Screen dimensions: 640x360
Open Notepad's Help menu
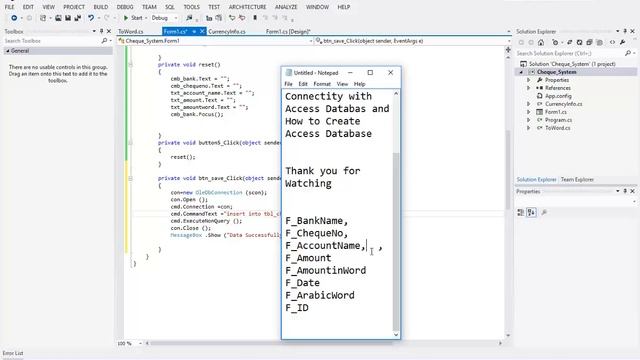359,84
